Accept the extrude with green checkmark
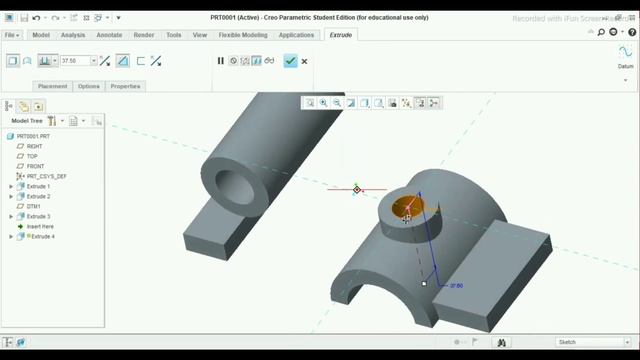The image size is (640, 360). (290, 61)
